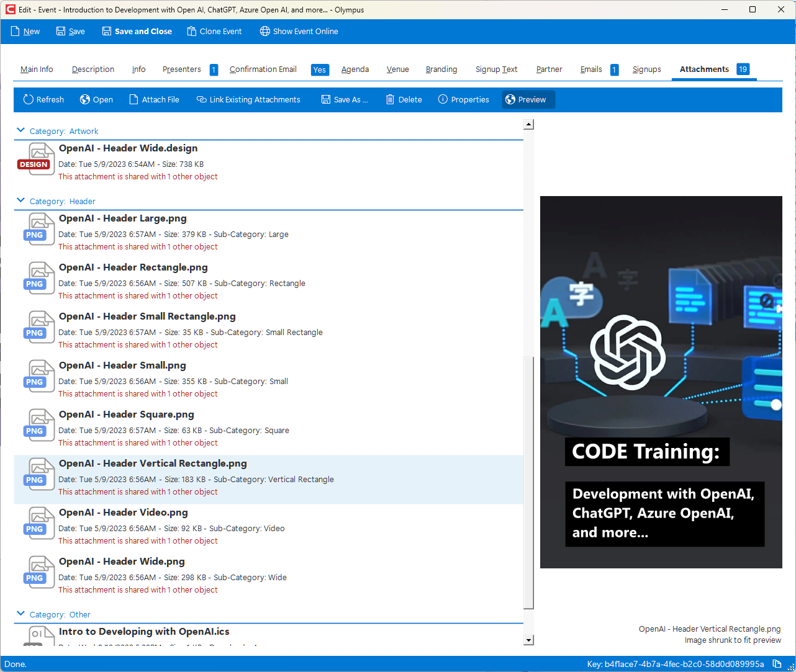Click the Delete trash can icon
The height and width of the screenshot is (672, 796).
click(390, 99)
